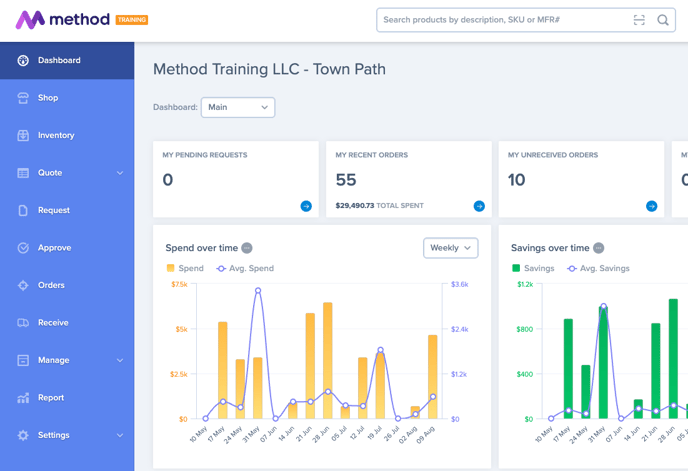Viewport: 688px width, 471px height.
Task: Click the Approve checkmark icon
Action: click(23, 248)
